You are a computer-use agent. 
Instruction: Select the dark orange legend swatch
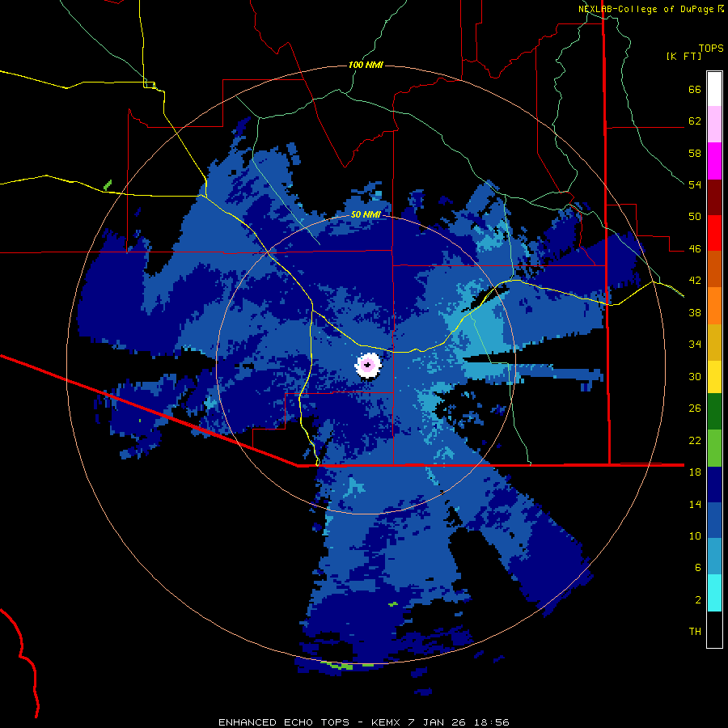click(714, 269)
